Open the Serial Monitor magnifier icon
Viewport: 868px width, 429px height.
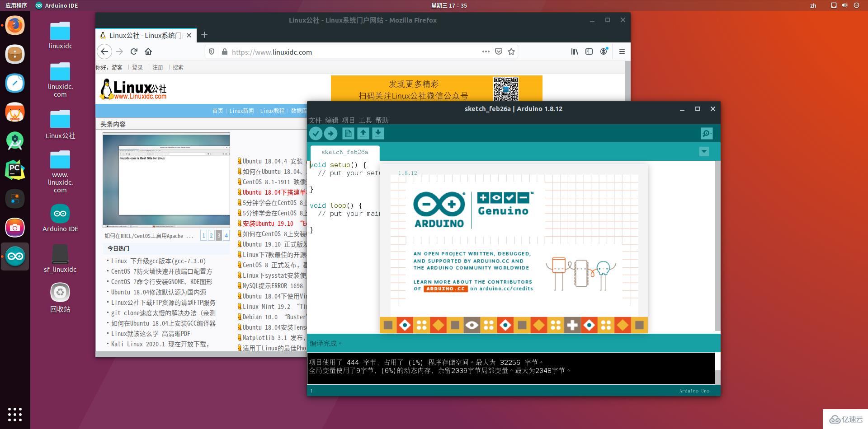pyautogui.click(x=707, y=133)
